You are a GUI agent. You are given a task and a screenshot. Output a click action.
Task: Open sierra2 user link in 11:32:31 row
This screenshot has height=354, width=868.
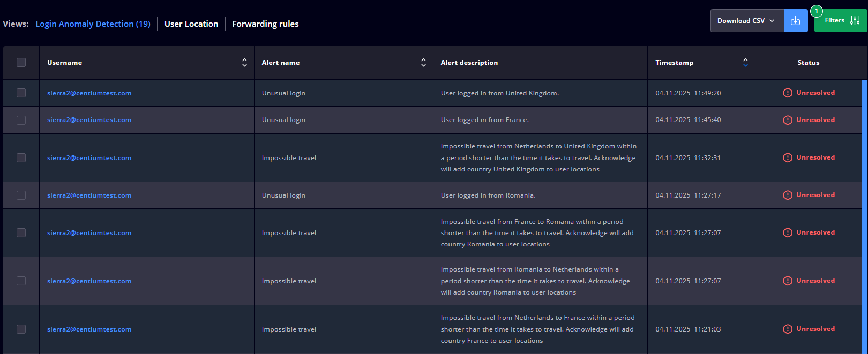[x=89, y=158]
